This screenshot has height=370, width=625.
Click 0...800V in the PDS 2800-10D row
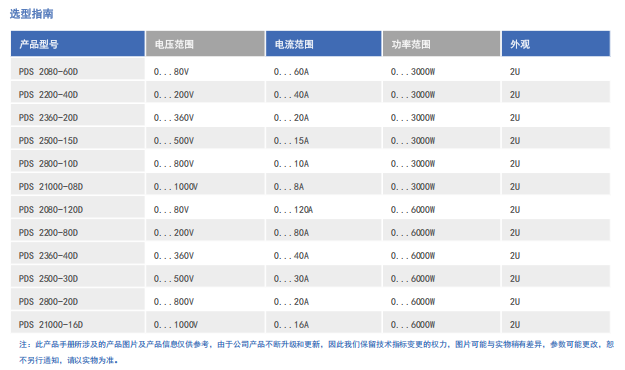pyautogui.click(x=174, y=164)
